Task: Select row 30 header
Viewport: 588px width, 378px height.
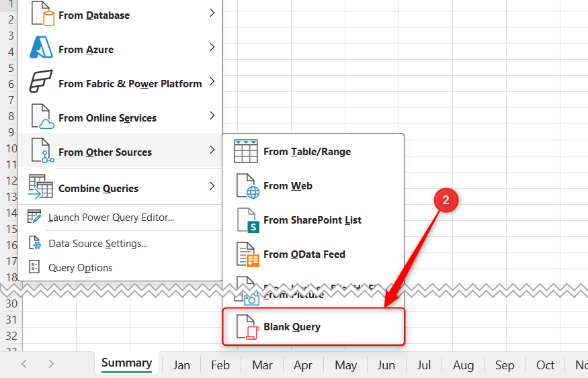Action: tap(11, 303)
